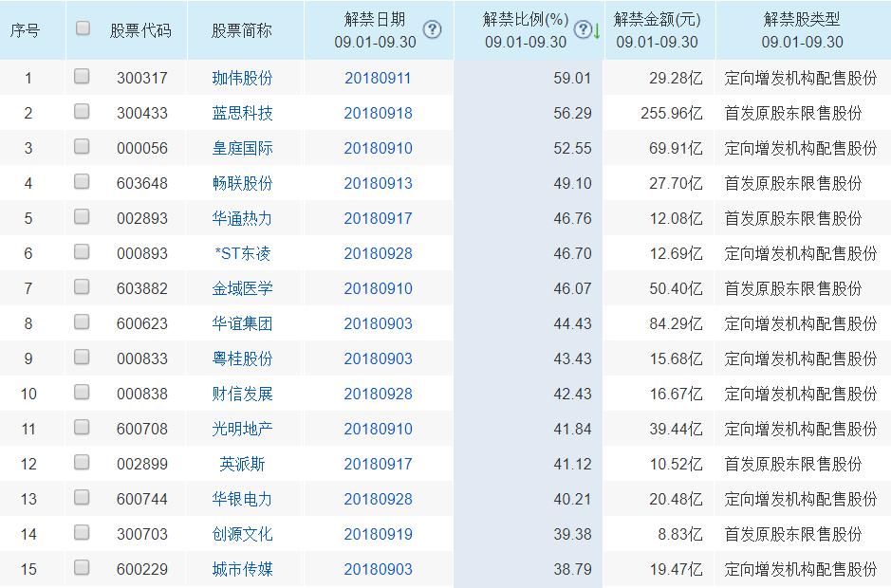This screenshot has width=891, height=588.
Task: Open stock link 珈伟股份
Action: click(242, 78)
